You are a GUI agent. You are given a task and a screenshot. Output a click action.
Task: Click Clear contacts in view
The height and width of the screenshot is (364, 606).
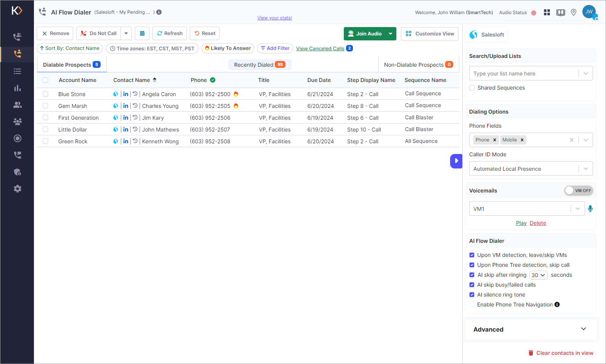[x=561, y=353]
